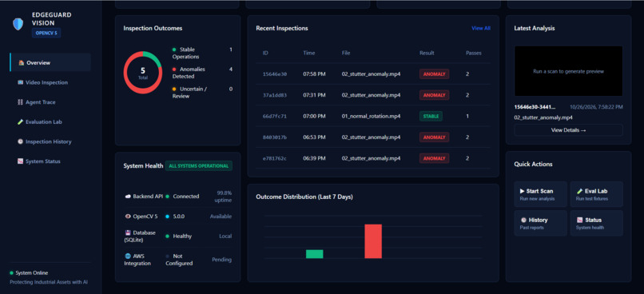644x294 pixels.
Task: Click the Evaluation Lab test tube icon
Action: coord(20,122)
